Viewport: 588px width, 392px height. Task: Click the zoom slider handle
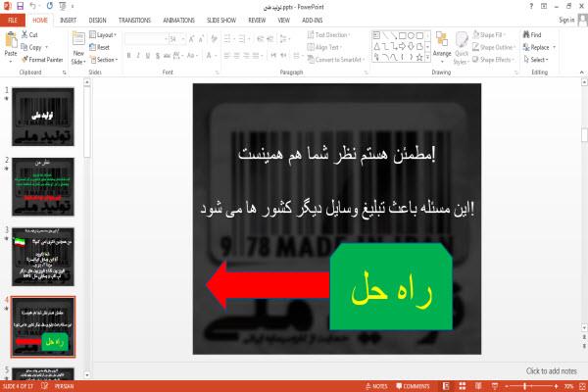[x=525, y=386]
